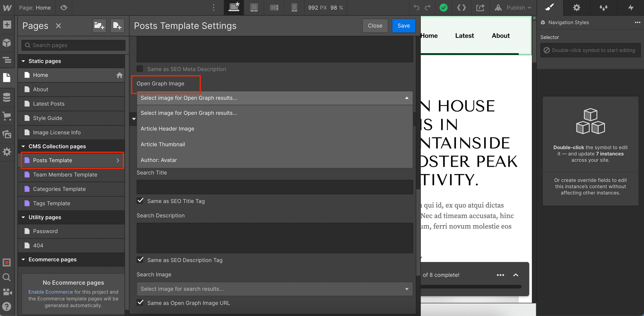This screenshot has height=316, width=644.
Task: Click the Enable Ecommerce link
Action: tap(50, 292)
